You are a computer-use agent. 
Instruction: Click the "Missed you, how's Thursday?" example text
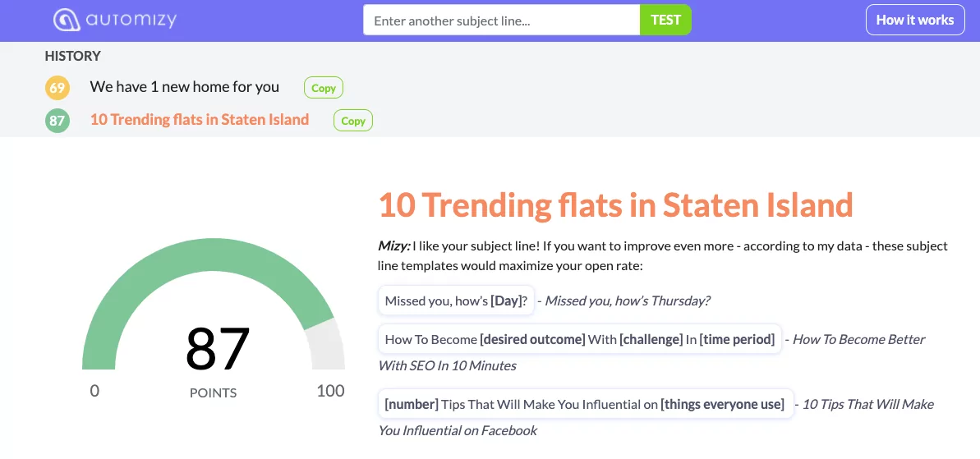[x=628, y=301]
